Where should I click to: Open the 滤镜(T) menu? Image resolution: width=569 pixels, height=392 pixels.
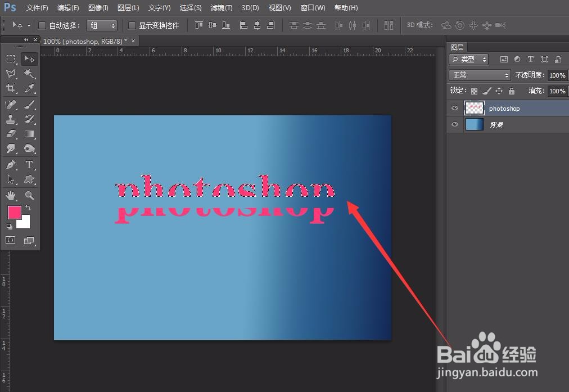[222, 8]
